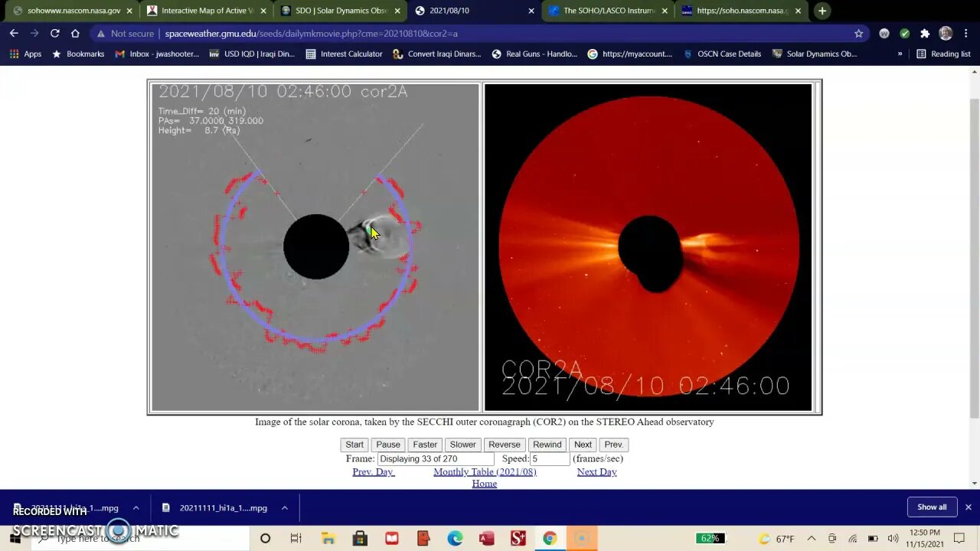Close the downloads bar

968,507
